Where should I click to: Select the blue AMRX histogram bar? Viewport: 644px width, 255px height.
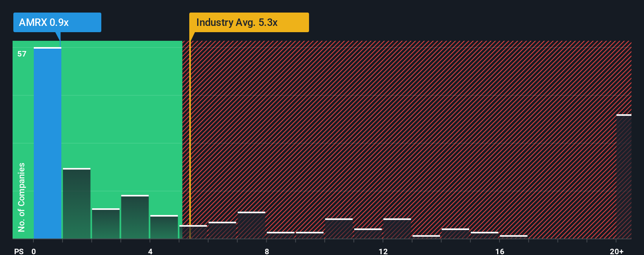(x=48, y=143)
